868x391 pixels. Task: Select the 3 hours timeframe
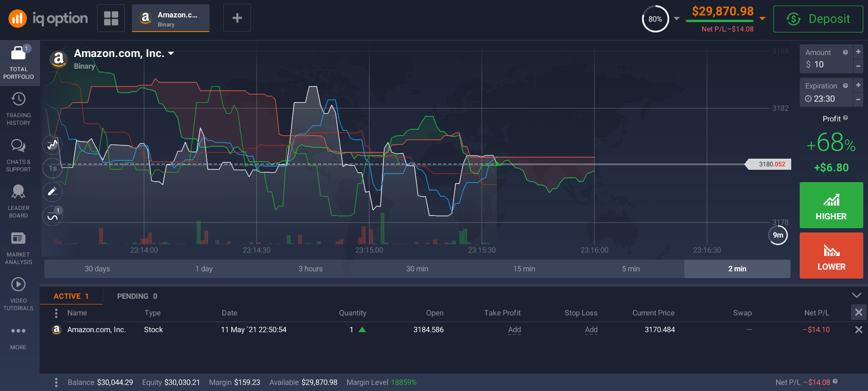(310, 269)
